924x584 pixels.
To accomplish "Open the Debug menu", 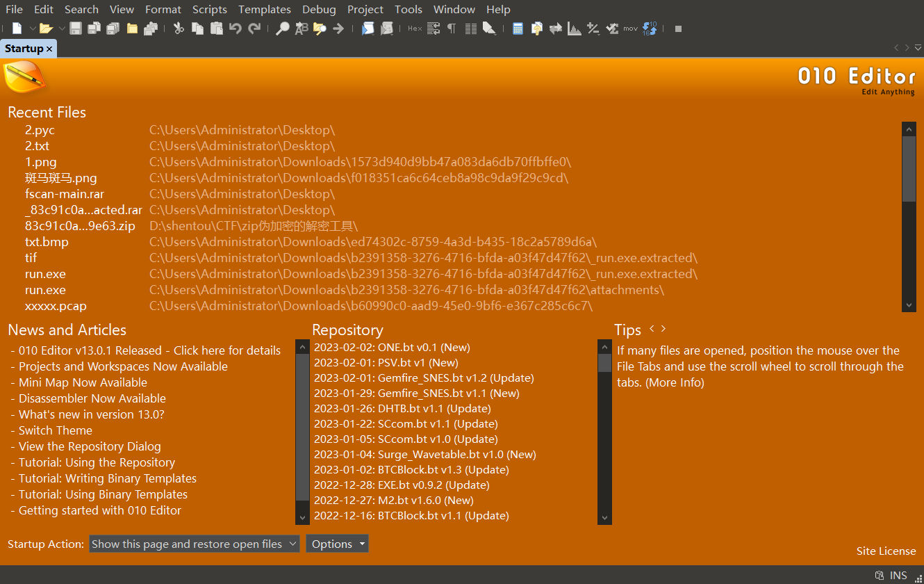I will 319,9.
